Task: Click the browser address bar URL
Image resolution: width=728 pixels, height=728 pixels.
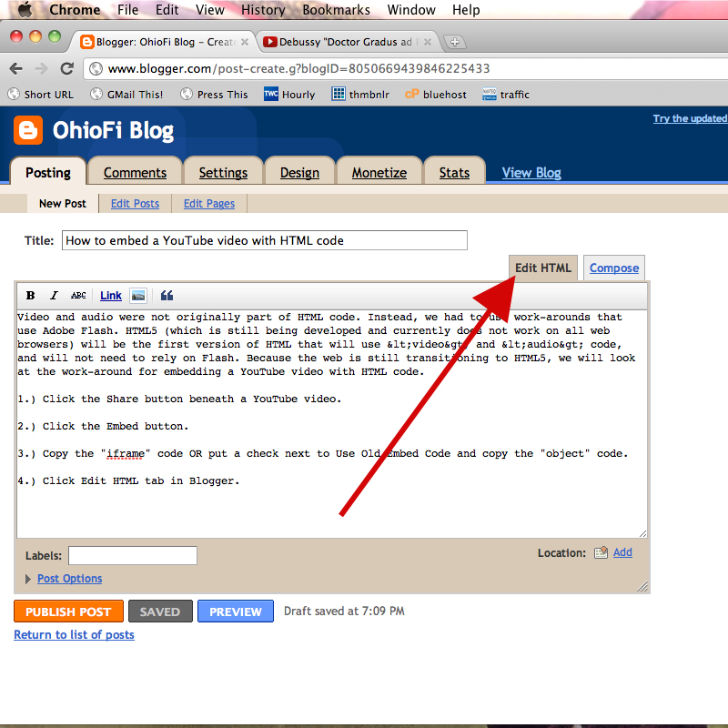Action: 299,69
